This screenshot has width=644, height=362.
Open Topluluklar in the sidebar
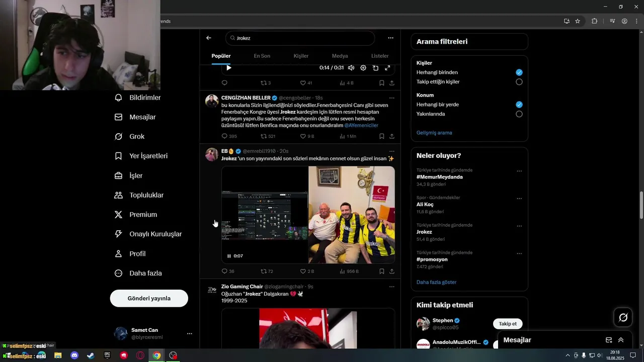pos(139,195)
